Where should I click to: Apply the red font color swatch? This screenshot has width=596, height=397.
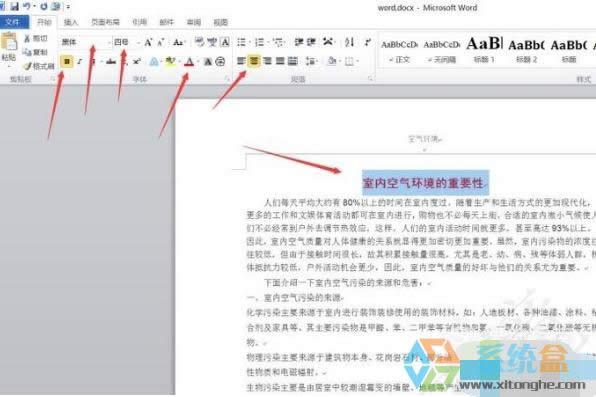[189, 61]
